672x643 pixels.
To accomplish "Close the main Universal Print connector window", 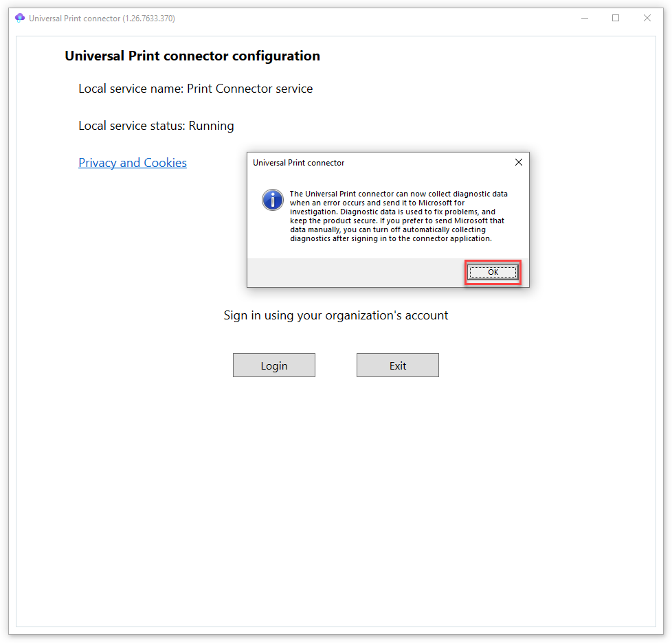I will (x=647, y=18).
